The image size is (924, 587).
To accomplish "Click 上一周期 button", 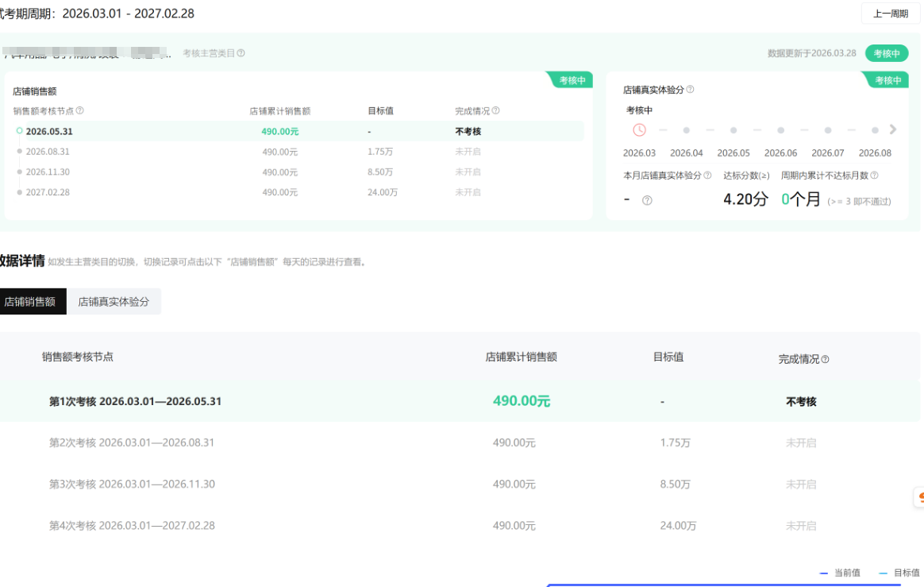I will point(891,14).
